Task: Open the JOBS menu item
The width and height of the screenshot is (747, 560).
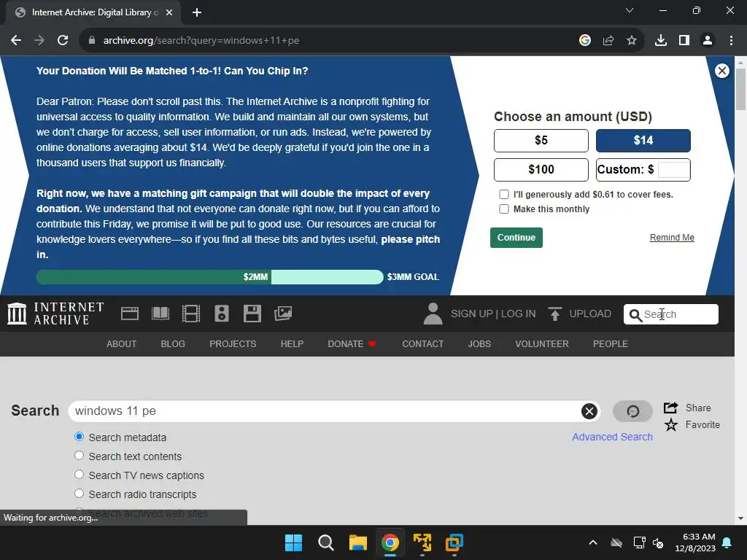Action: click(479, 344)
